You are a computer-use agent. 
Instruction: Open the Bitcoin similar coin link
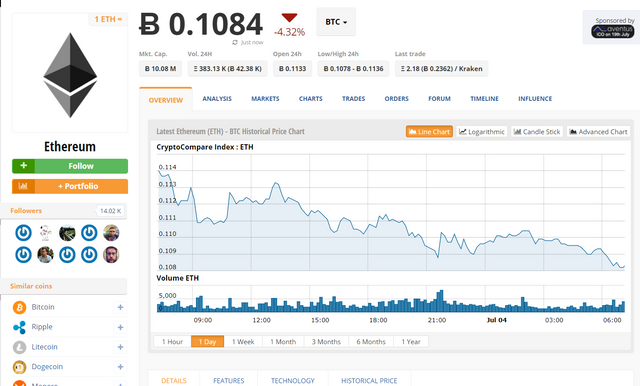(43, 307)
